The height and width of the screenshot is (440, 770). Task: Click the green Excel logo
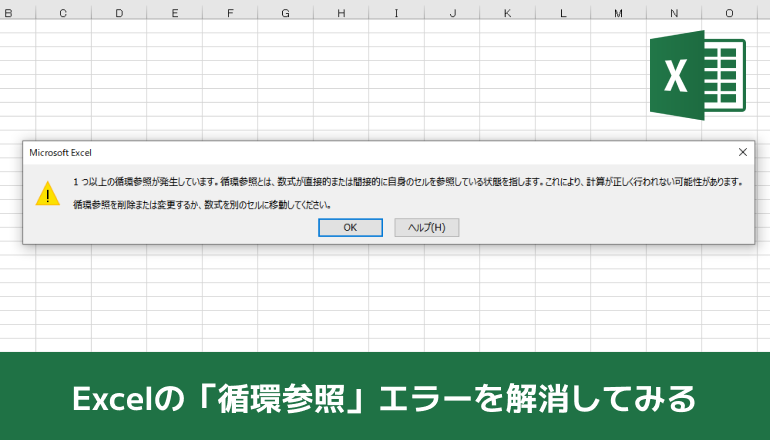(698, 75)
